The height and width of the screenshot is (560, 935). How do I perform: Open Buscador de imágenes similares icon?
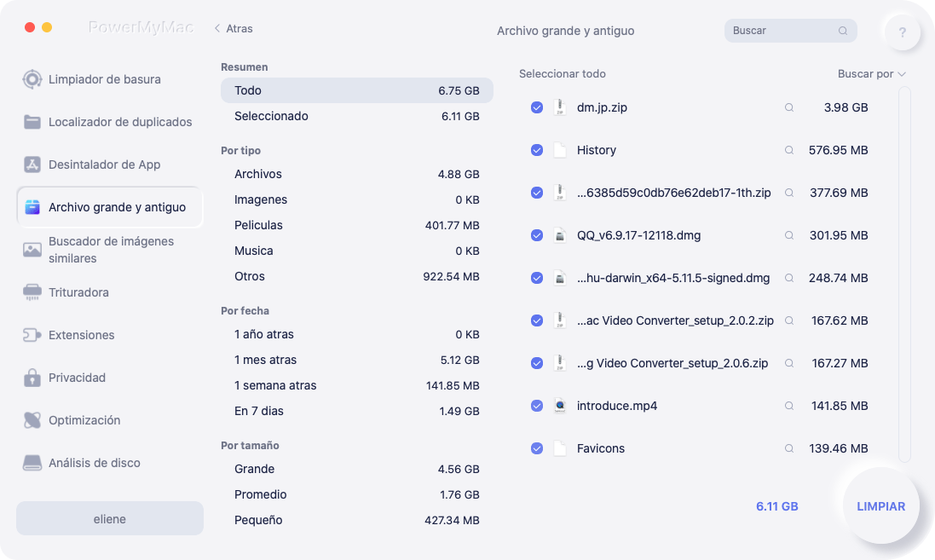click(x=32, y=249)
